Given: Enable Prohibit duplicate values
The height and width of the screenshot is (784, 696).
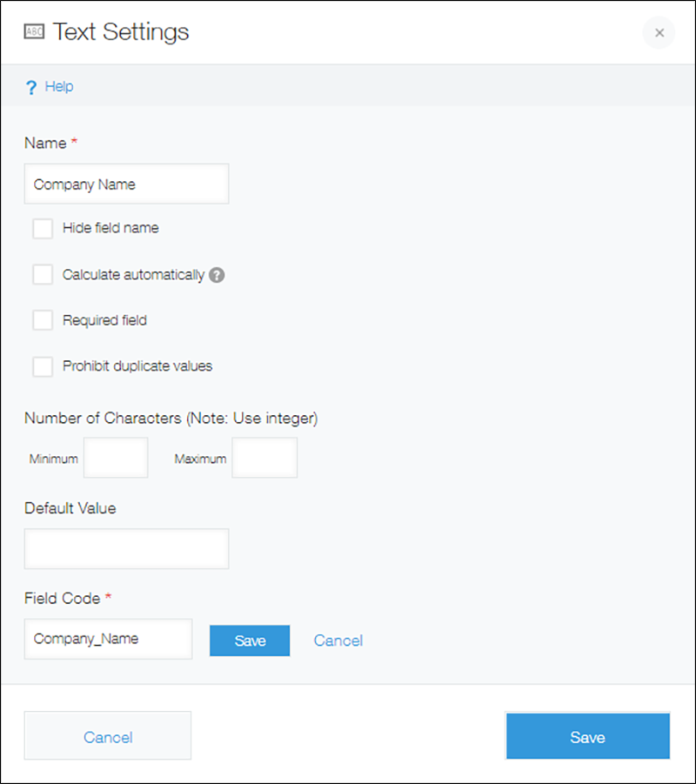Looking at the screenshot, I should [x=43, y=366].
